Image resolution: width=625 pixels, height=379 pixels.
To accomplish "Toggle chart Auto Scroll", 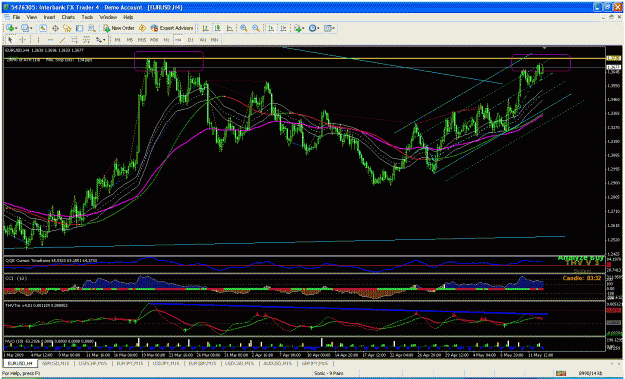I will click(x=271, y=28).
